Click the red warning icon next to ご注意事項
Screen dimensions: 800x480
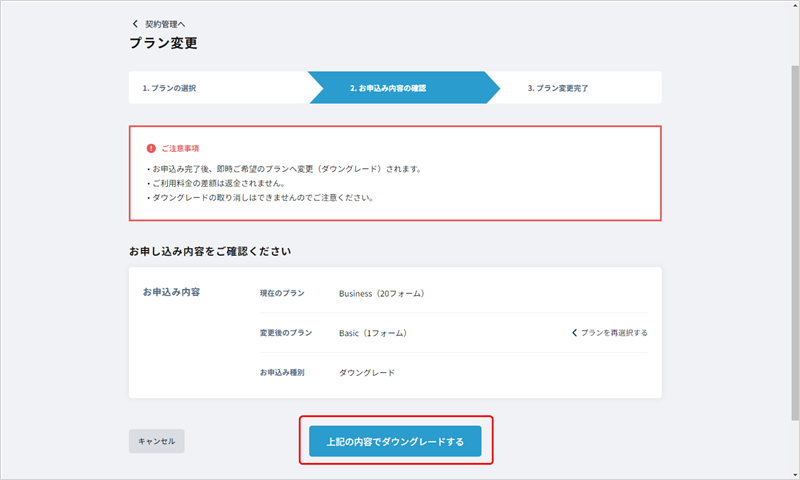tap(151, 148)
